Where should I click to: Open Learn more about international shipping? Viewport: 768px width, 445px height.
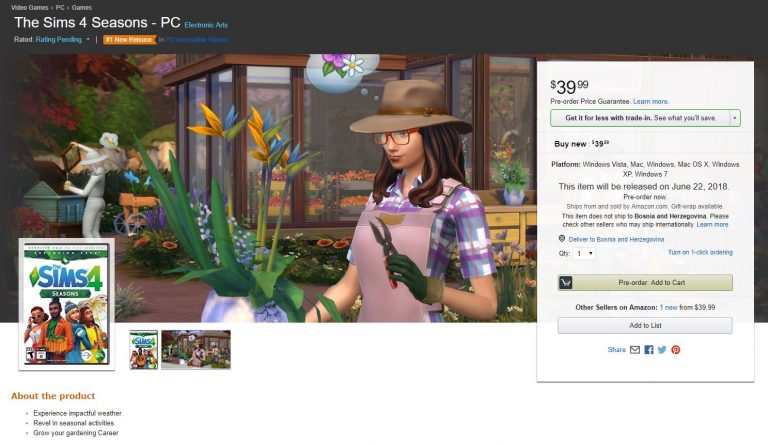(712, 224)
